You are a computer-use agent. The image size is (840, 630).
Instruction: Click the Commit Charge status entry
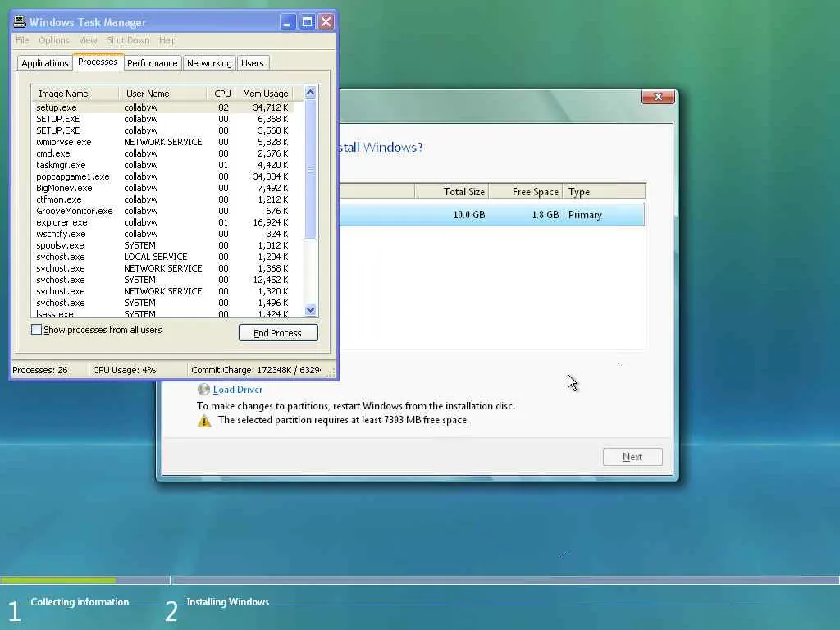pyautogui.click(x=257, y=370)
